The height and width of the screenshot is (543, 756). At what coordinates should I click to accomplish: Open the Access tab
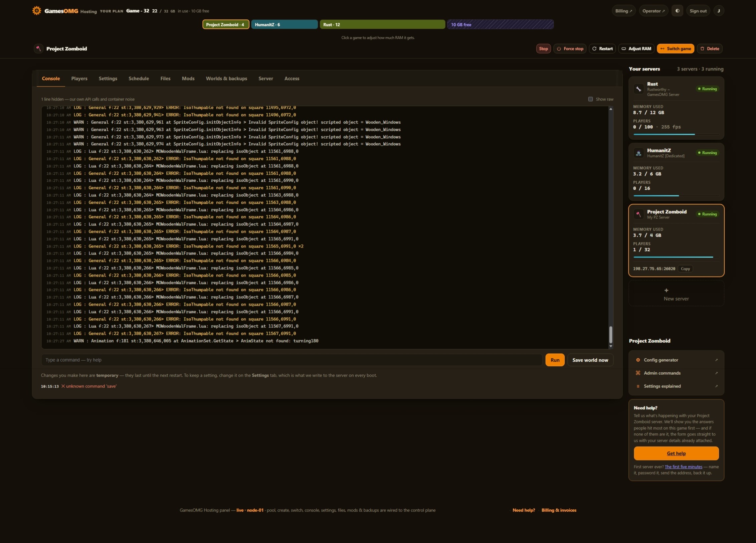point(292,78)
